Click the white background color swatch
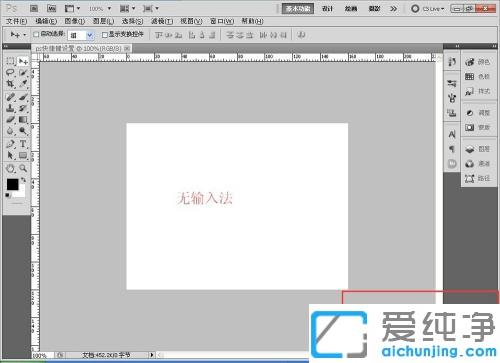The height and width of the screenshot is (363, 500). click(x=21, y=193)
